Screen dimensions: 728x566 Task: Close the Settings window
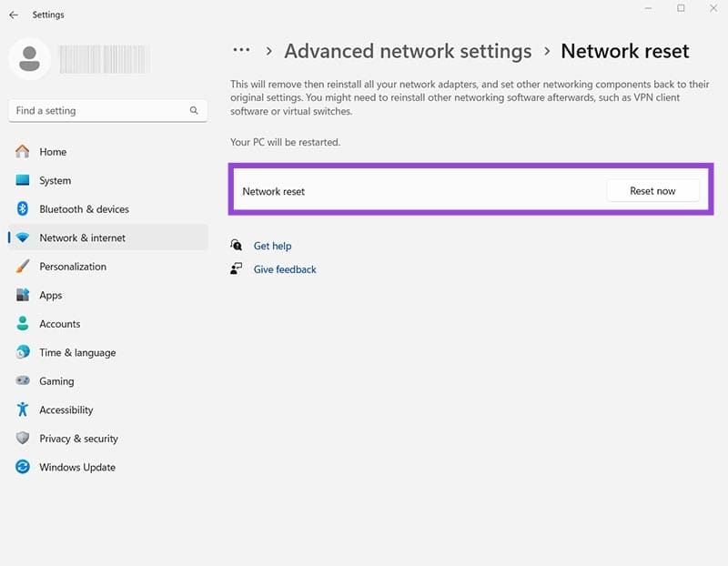pyautogui.click(x=713, y=8)
